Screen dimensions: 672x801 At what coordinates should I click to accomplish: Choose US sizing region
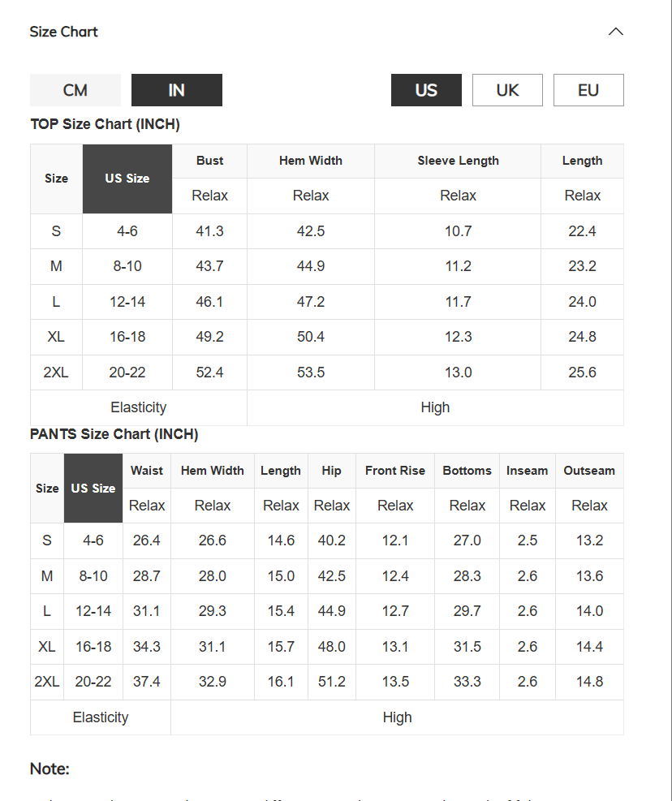click(x=426, y=90)
